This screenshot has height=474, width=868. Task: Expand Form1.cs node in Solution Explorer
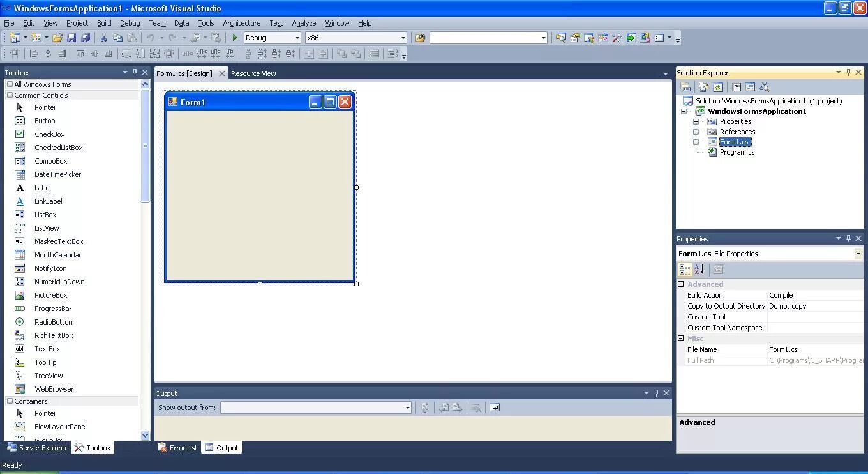pos(696,142)
